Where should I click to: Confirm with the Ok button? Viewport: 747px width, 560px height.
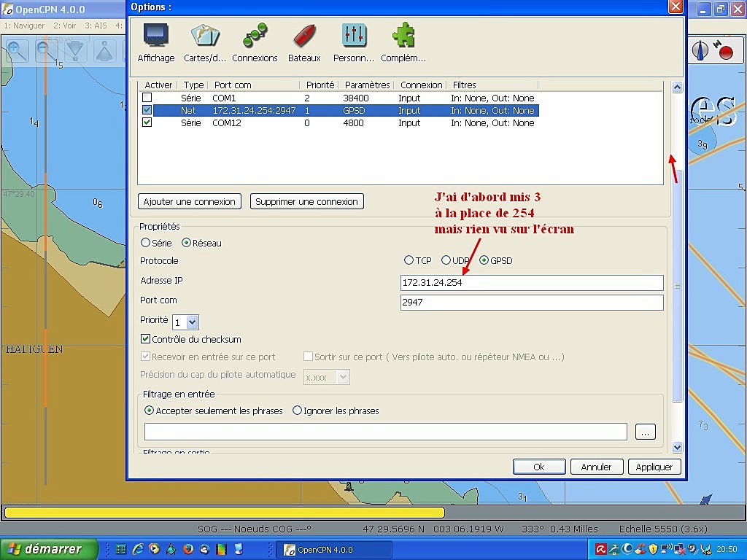(539, 467)
